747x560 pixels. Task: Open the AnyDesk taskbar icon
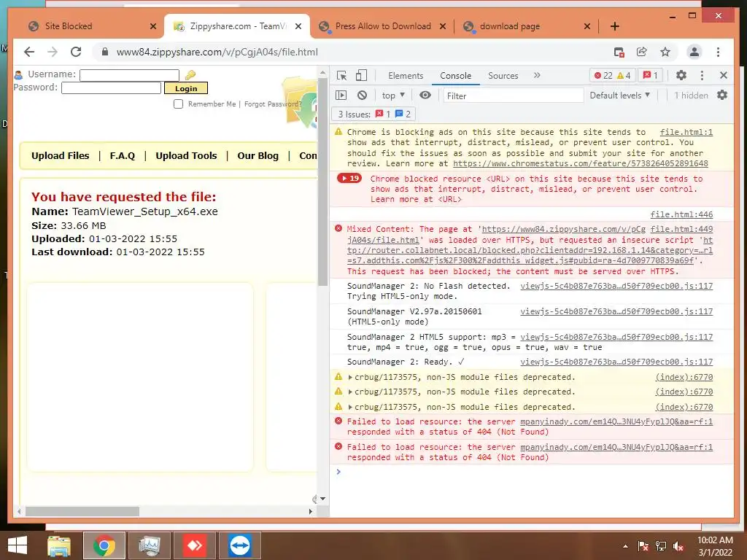point(195,545)
